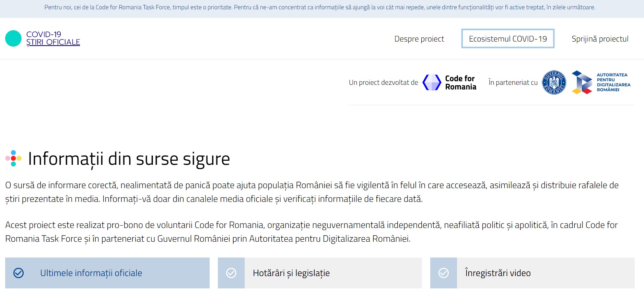Open the COVID-19 Știri Oficiale home link
644x308 pixels.
pos(53,38)
